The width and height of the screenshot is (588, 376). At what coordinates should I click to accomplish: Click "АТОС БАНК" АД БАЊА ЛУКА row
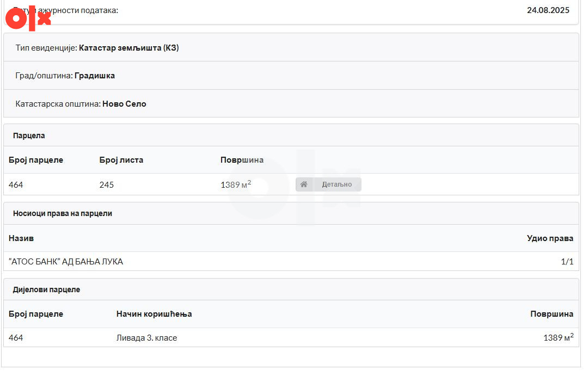291,261
